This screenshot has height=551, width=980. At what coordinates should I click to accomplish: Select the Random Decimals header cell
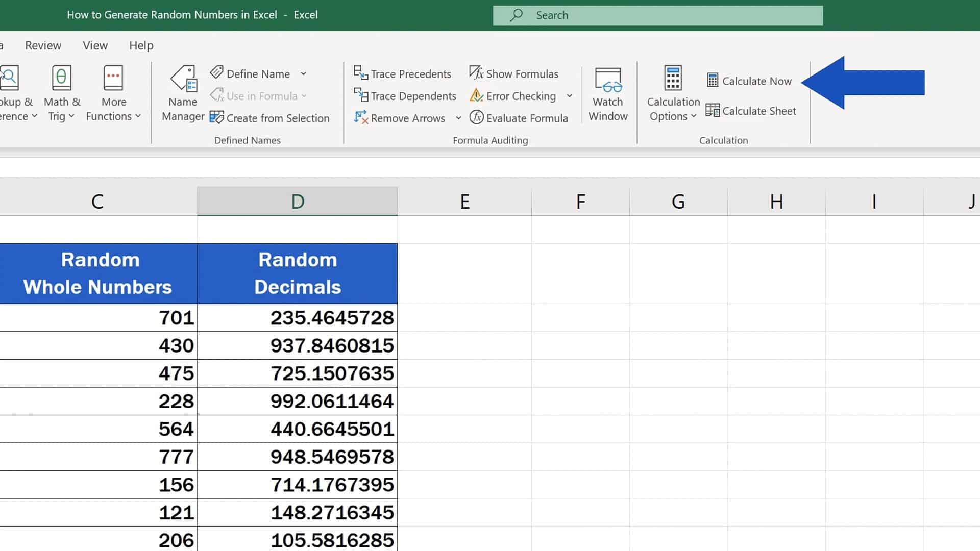[298, 273]
